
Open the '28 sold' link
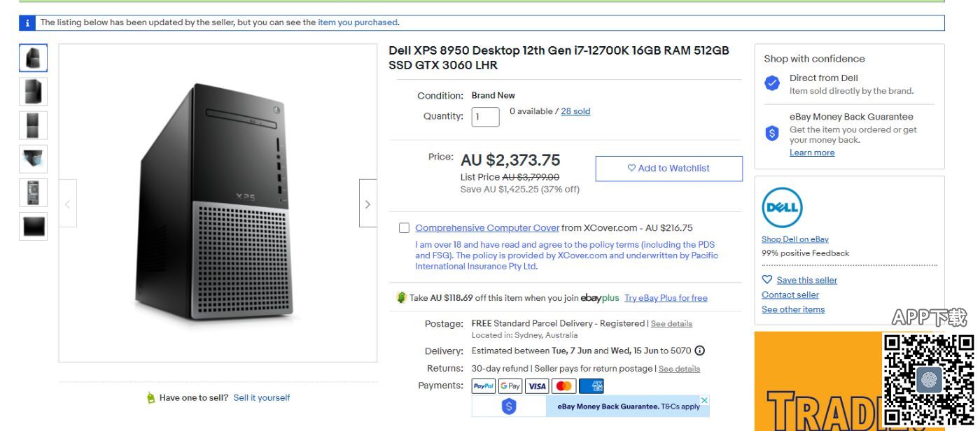tap(575, 111)
